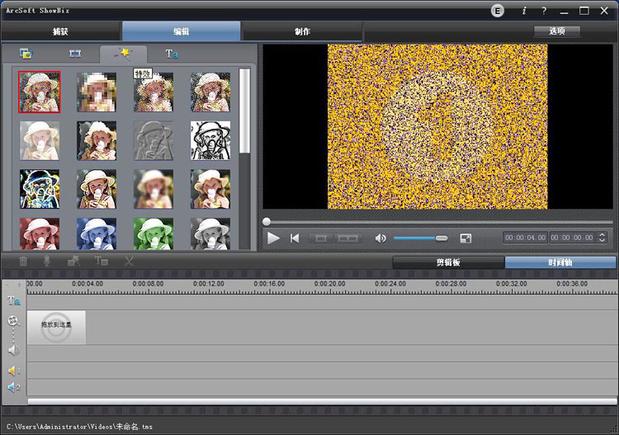Toggle the audio track 1 speaker icon
Viewport: 619px width, 435px height.
[x=13, y=371]
